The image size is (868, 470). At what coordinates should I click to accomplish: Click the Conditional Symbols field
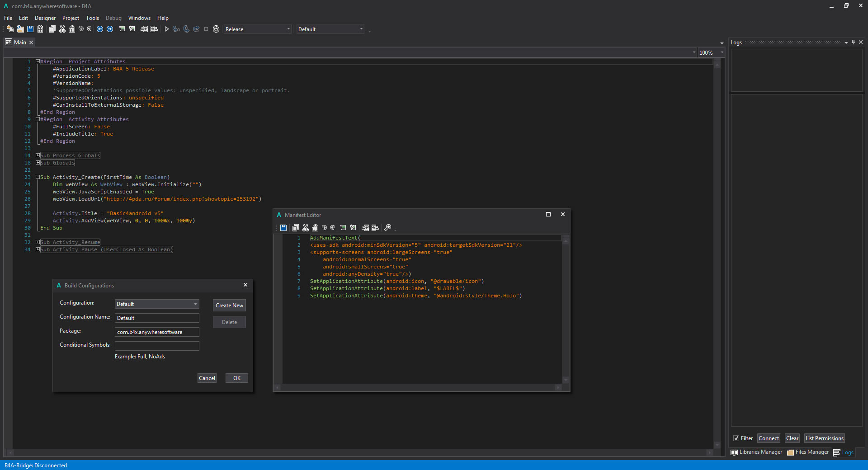click(x=157, y=346)
